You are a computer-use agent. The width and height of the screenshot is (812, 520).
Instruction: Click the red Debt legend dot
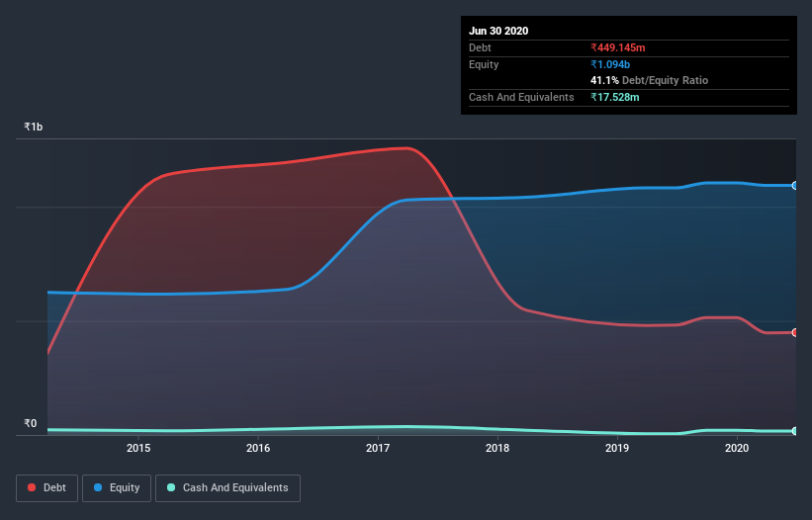pos(32,487)
